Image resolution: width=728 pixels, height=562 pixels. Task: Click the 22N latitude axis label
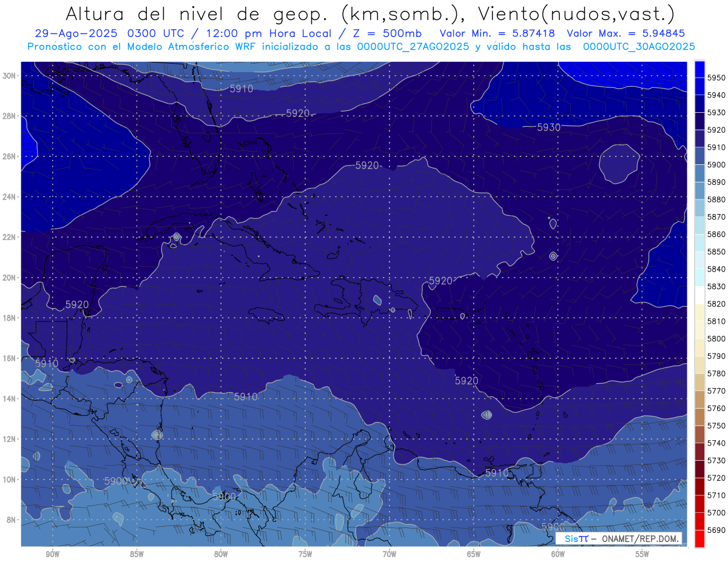click(x=10, y=237)
